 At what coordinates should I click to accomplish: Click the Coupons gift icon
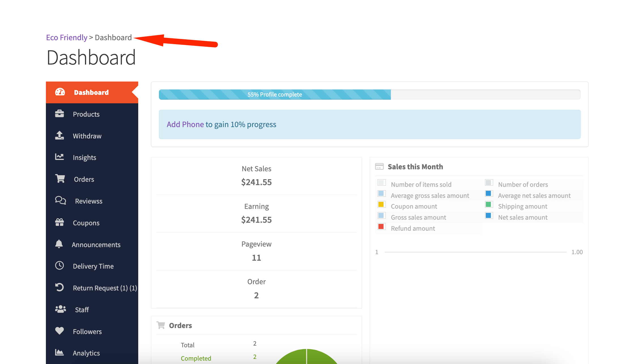click(x=59, y=222)
